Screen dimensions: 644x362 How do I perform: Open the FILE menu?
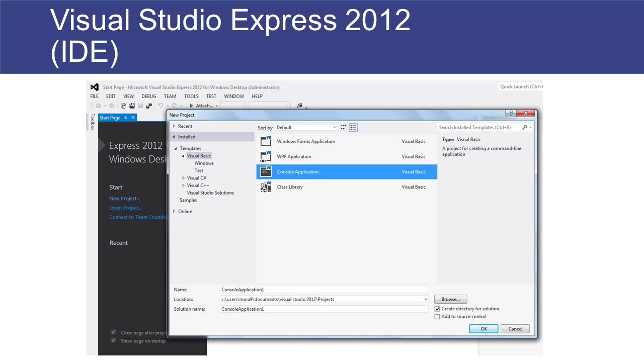[x=95, y=96]
